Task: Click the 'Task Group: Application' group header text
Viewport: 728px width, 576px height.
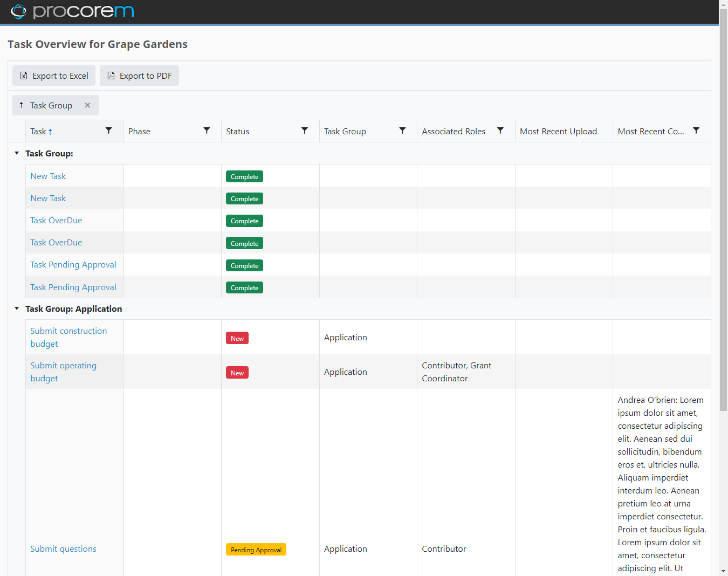Action: (x=74, y=308)
